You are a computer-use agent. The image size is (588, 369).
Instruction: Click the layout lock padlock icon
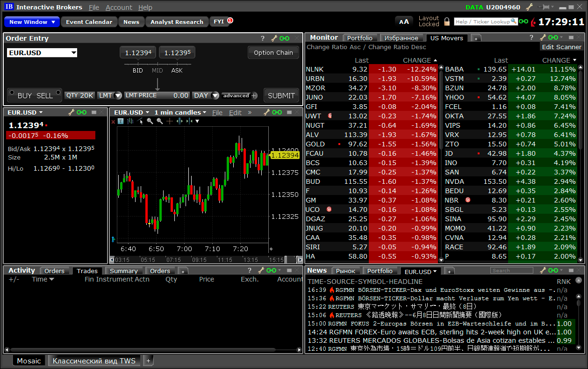point(447,22)
